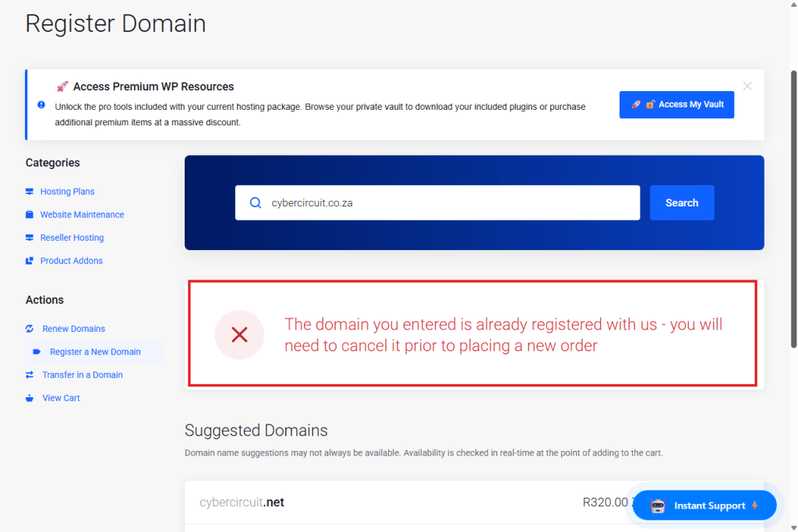This screenshot has width=798, height=532.
Task: Open the Hosting Plans category link
Action: (67, 192)
